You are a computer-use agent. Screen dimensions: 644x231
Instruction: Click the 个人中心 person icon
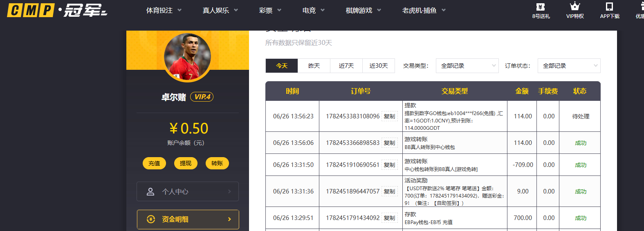150,191
